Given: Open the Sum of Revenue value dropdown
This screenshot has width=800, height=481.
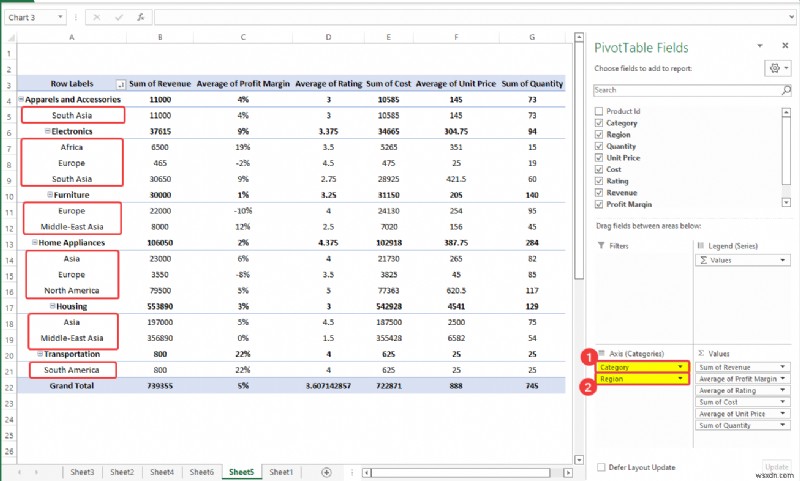Looking at the screenshot, I should pos(783,367).
